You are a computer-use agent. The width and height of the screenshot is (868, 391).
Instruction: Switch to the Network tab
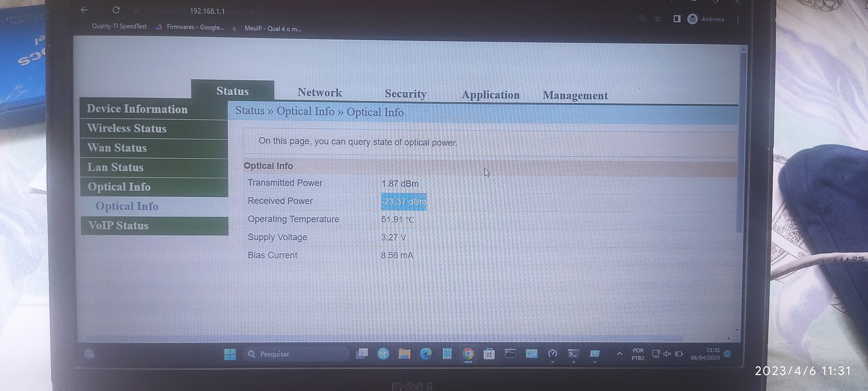[319, 93]
